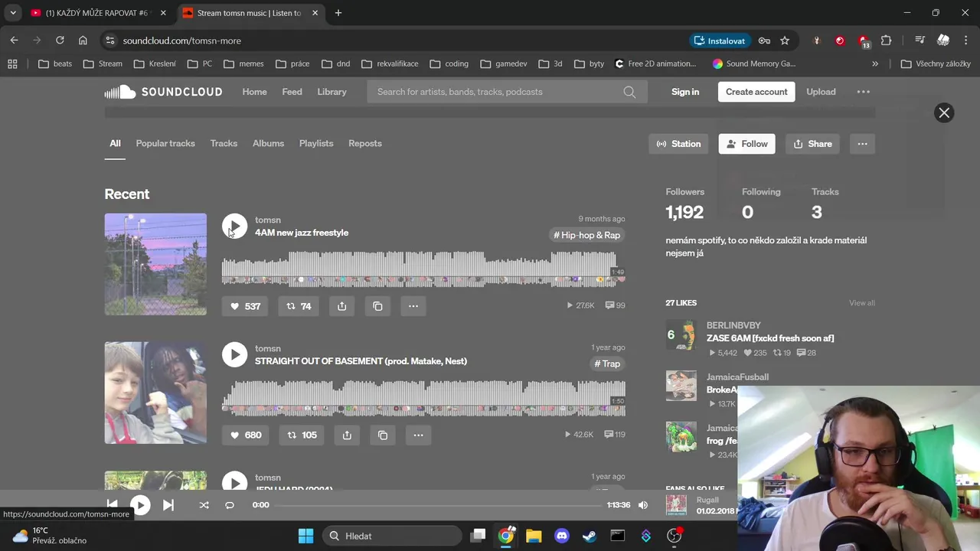The height and width of the screenshot is (551, 980).
Task: Open the Všechny záložky folder
Action: tap(936, 64)
